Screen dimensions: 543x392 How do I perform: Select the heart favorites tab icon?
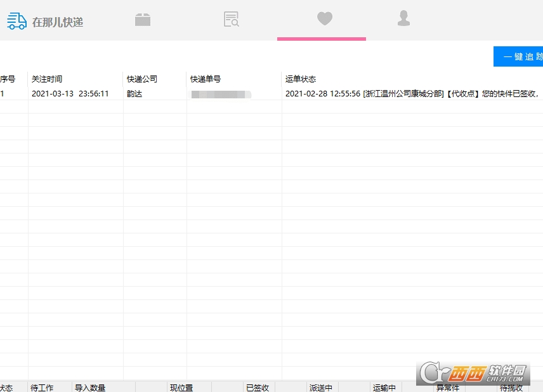(x=325, y=18)
